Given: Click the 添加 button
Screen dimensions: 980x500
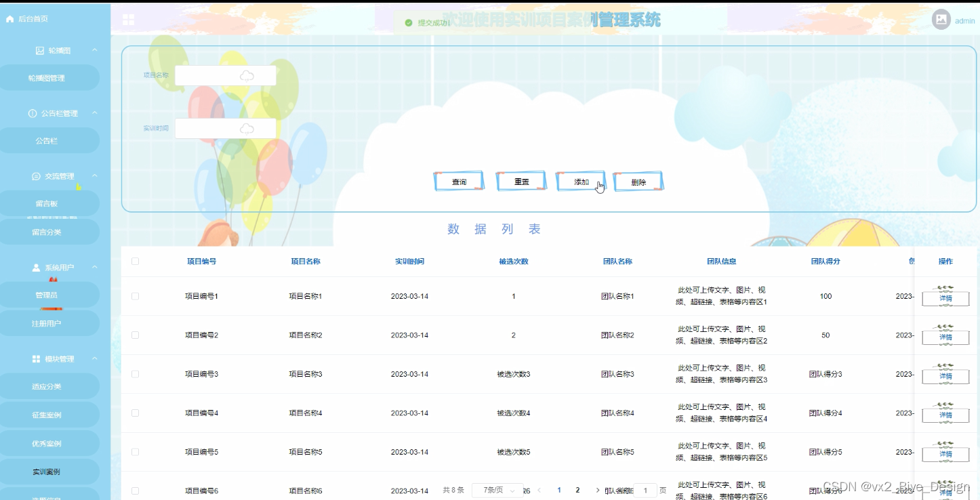Looking at the screenshot, I should (581, 182).
